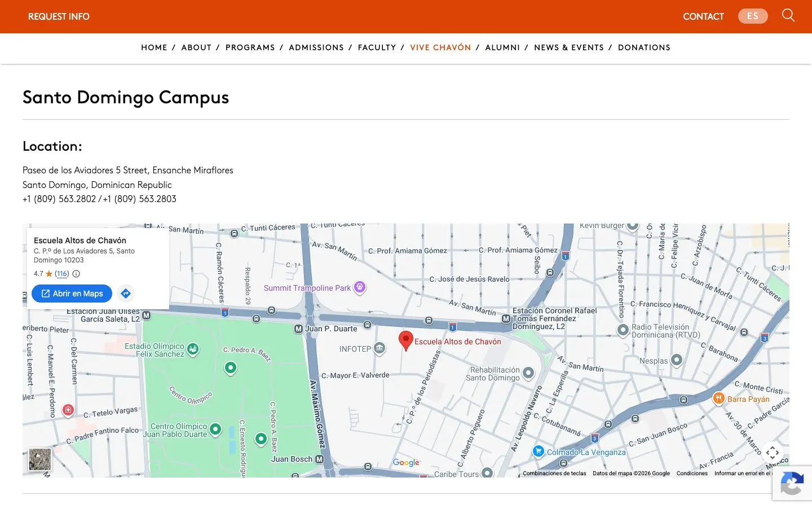Viewport: 812px width, 508px height.
Task: Click Estación Juan Ulises García Saleta metro icon
Action: click(x=146, y=316)
